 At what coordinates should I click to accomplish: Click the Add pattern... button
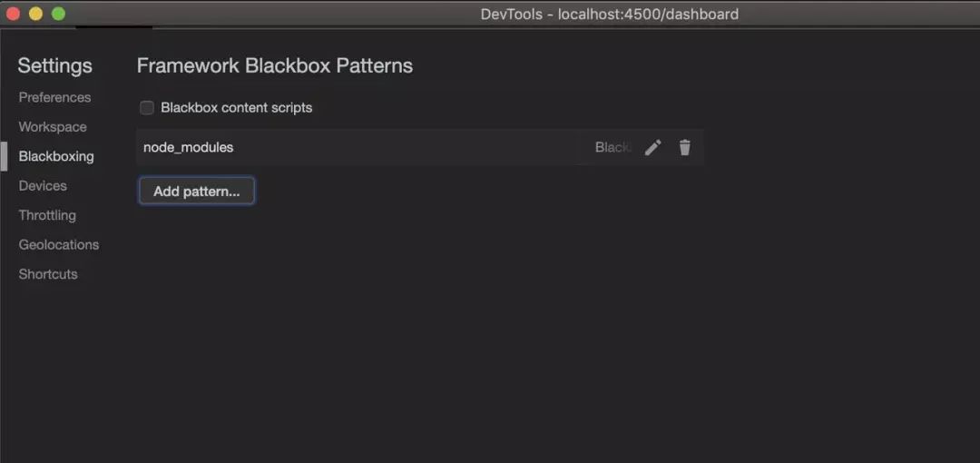coord(196,192)
